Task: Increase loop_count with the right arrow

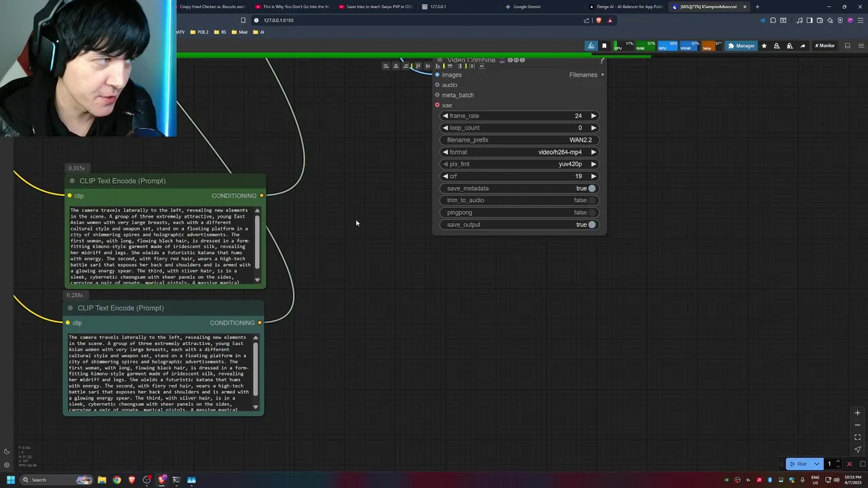Action: point(593,128)
